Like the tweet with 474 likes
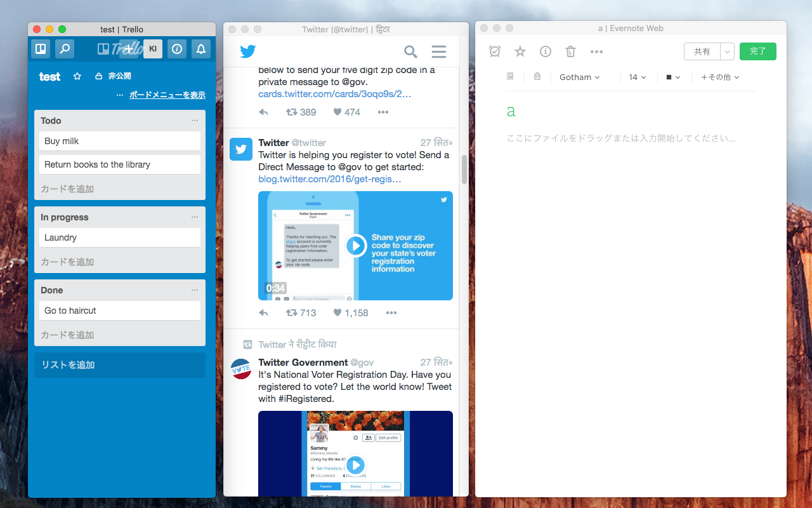This screenshot has width=812, height=508. [x=347, y=112]
